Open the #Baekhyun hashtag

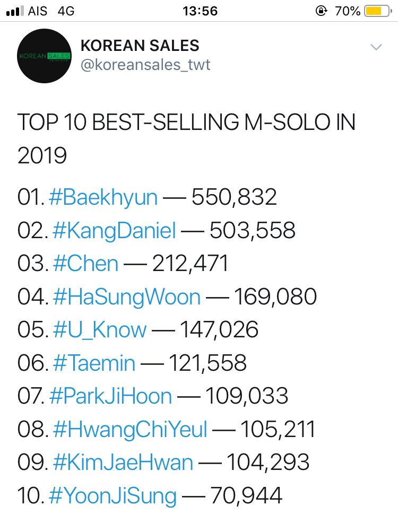(103, 197)
